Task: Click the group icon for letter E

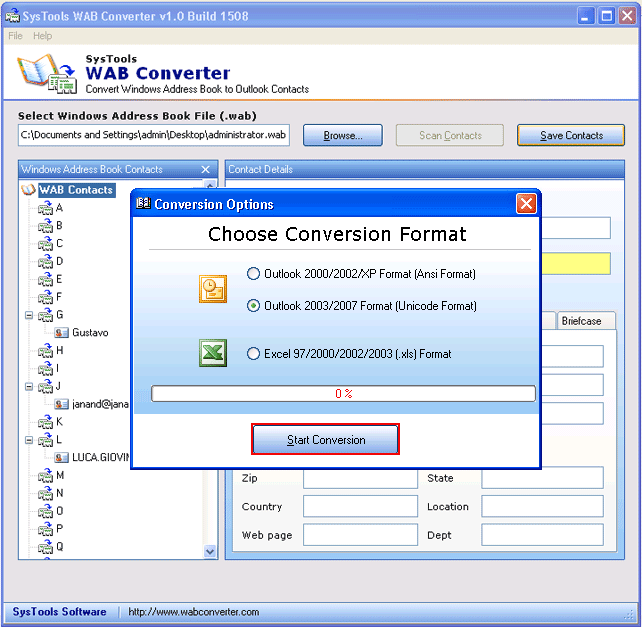Action: point(45,279)
